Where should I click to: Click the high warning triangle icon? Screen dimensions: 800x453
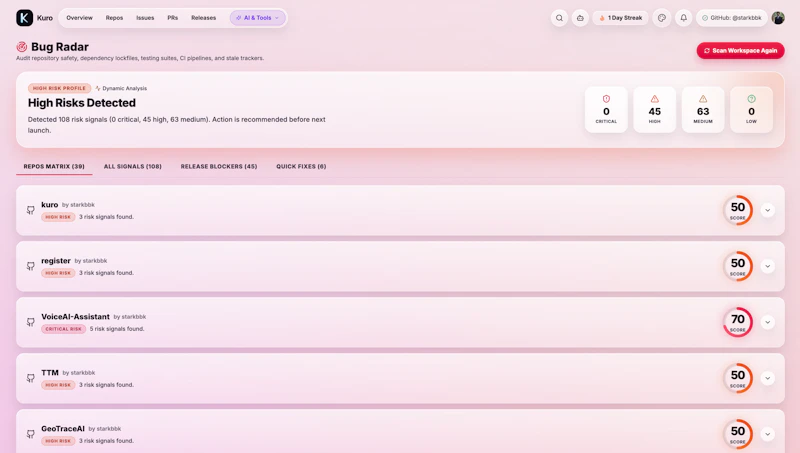pyautogui.click(x=655, y=99)
